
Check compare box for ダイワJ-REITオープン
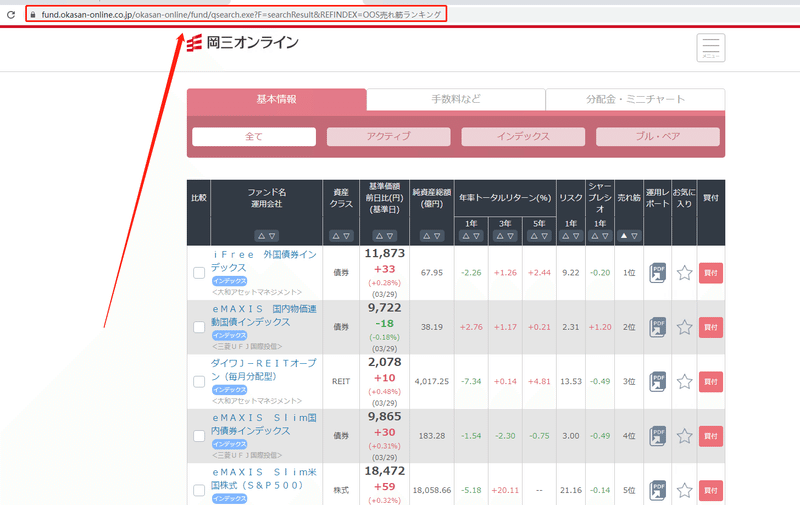click(199, 382)
